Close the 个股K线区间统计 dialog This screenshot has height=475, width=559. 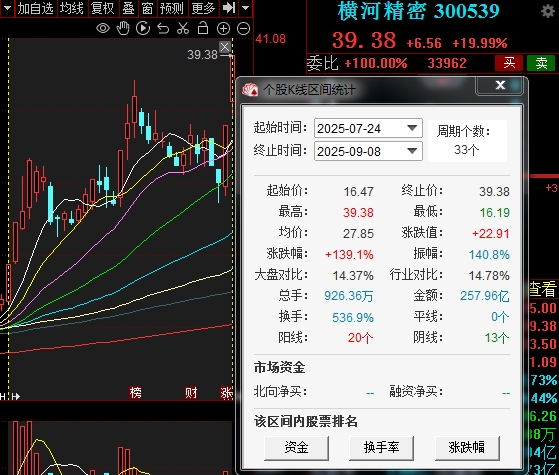coord(500,85)
